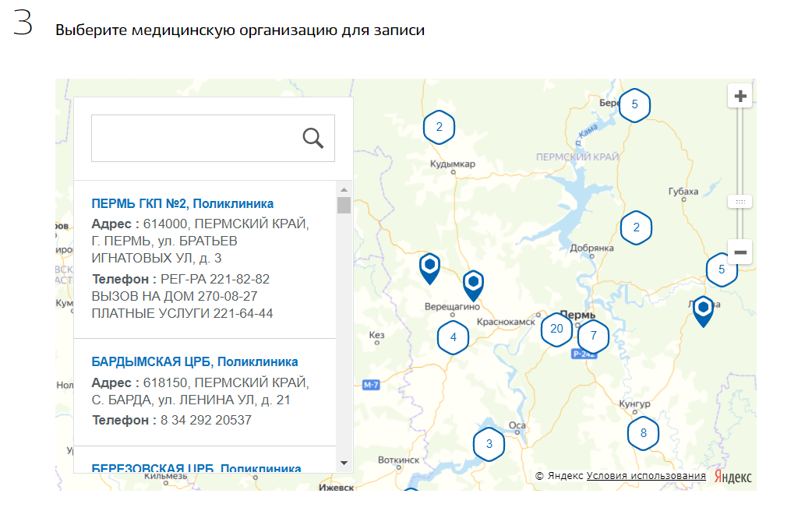Open the cluster marker labeled 7
The width and height of the screenshot is (812, 511).
[x=593, y=337]
